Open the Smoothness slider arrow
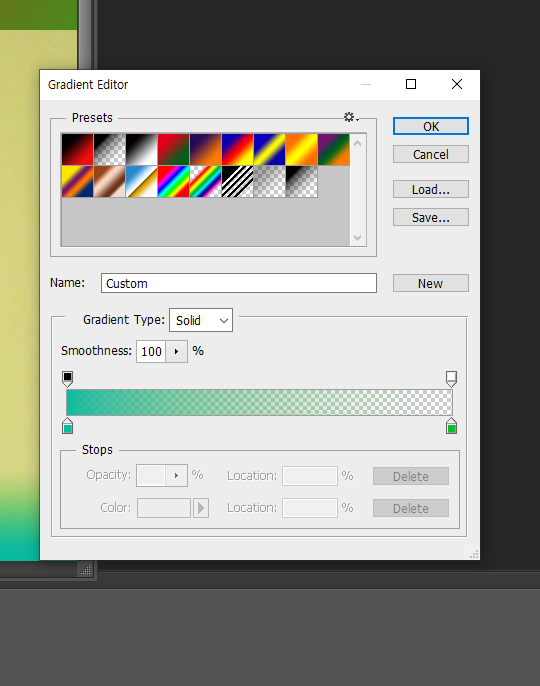The image size is (540, 686). (x=176, y=351)
